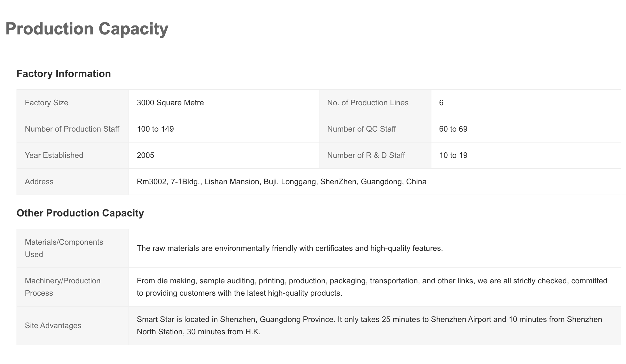
Task: Select the 100 to 149 staff value
Action: [155, 129]
